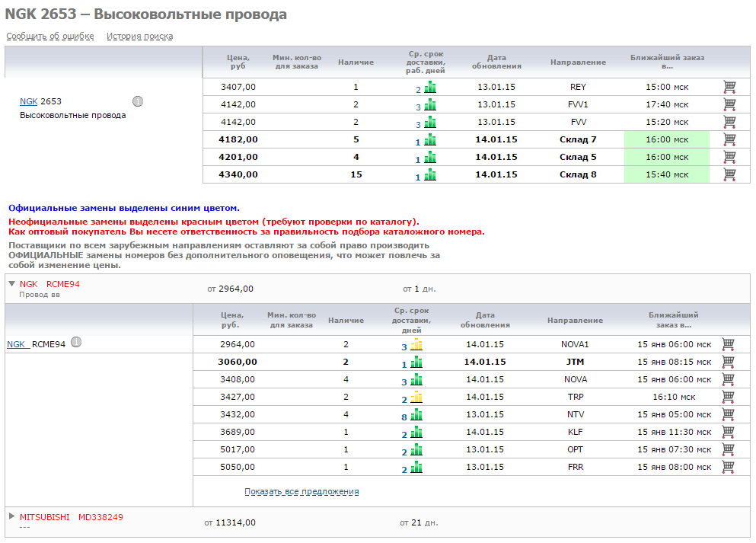
Task: Open NGK brand link beside 2653
Action: 28,101
